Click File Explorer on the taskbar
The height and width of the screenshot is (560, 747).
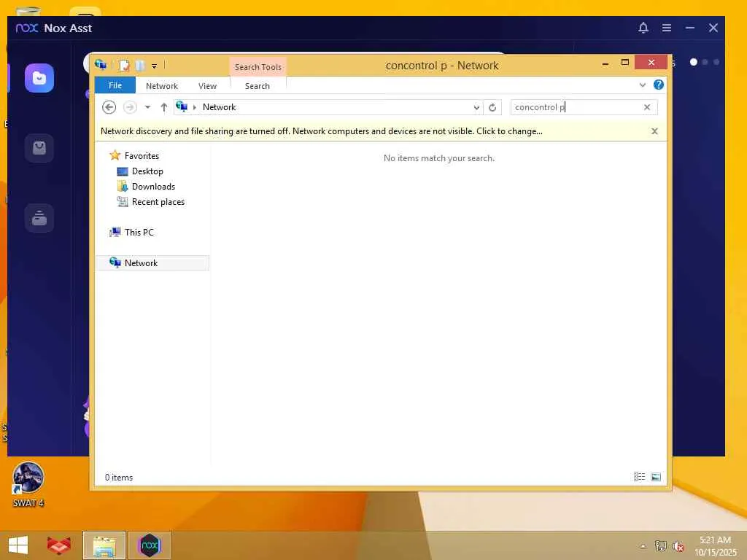[104, 545]
